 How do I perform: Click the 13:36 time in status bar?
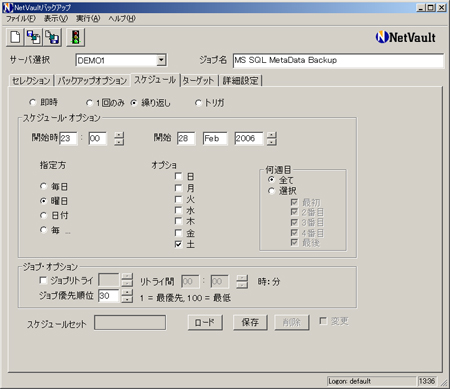[427, 381]
